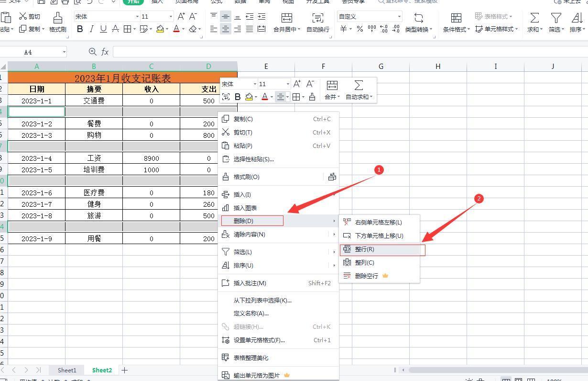Click the increase decimal places icon
This screenshot has width=588, height=381.
coord(384,29)
